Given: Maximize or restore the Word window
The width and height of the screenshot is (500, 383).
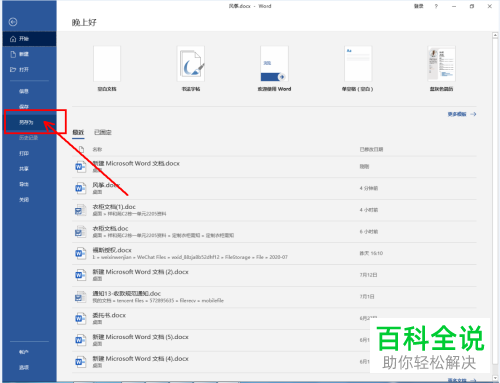Looking at the screenshot, I should 472,6.
